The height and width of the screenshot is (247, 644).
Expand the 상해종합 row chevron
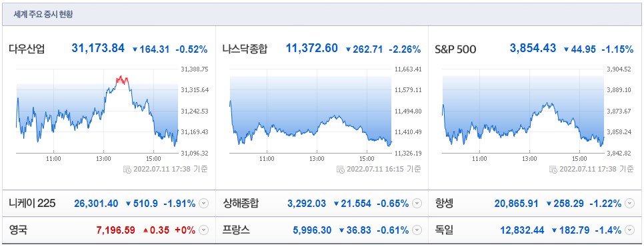click(x=417, y=204)
